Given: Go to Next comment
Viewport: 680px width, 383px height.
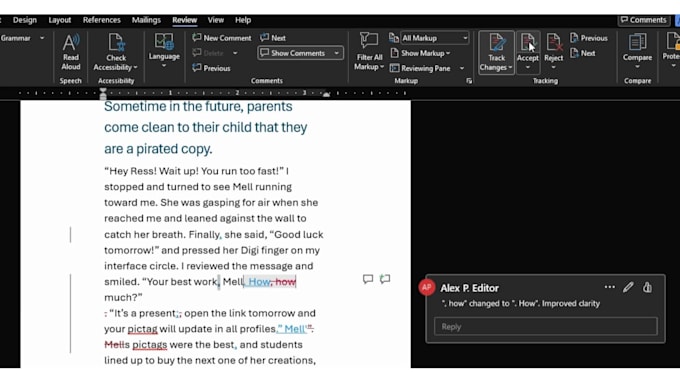Looking at the screenshot, I should pyautogui.click(x=273, y=38).
